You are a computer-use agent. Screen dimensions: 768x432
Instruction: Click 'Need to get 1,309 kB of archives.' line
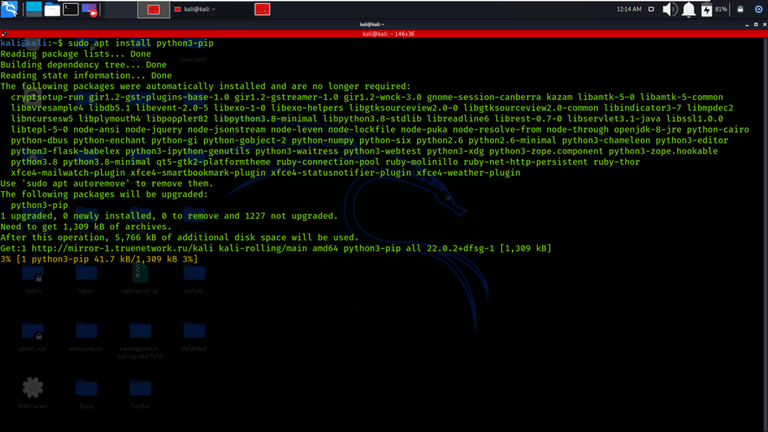(x=86, y=226)
